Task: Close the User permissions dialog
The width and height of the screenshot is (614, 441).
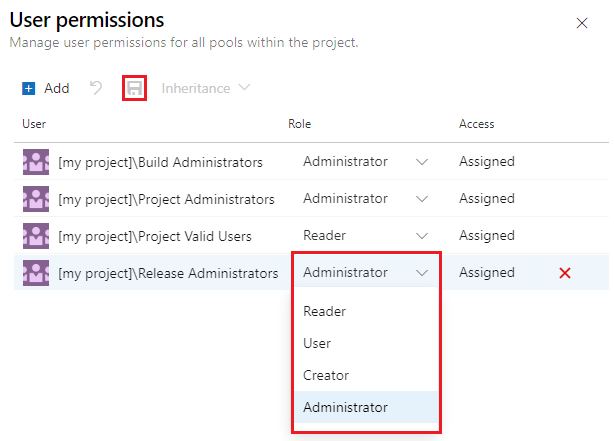Action: pos(582,22)
